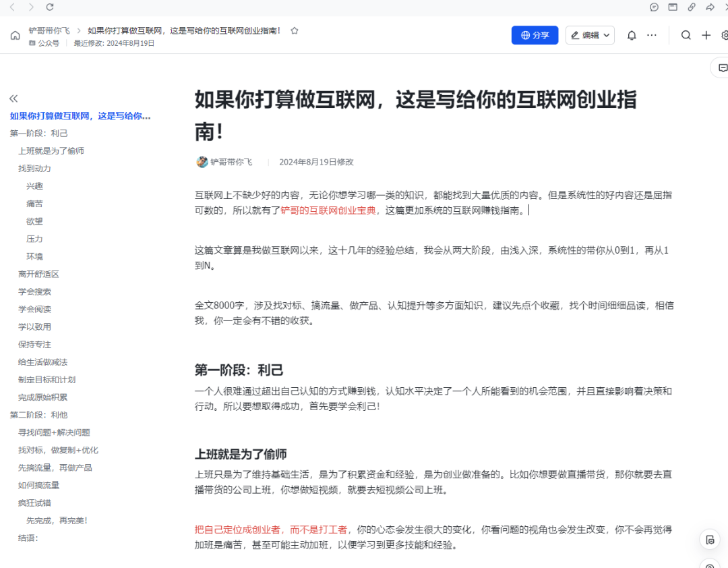The image size is (728, 568).
Task: Open the settings gear icon
Action: pyautogui.click(x=725, y=34)
